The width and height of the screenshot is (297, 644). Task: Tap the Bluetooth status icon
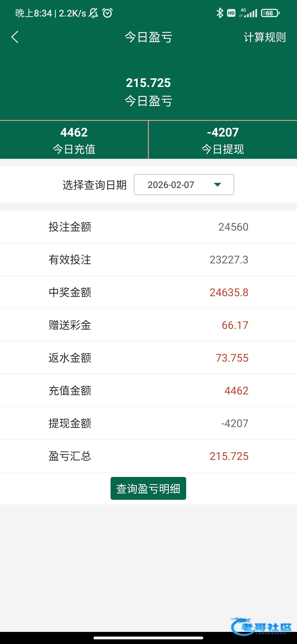(220, 13)
